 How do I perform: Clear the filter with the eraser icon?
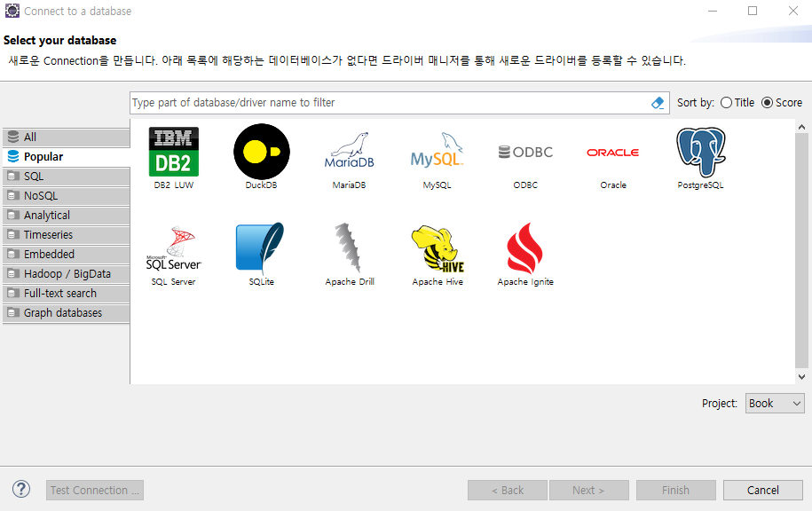(658, 103)
